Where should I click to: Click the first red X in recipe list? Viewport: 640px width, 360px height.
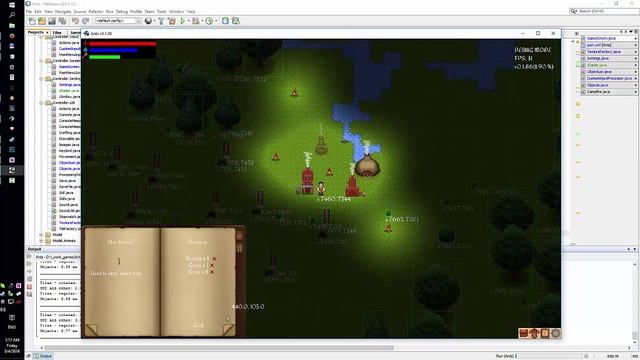point(214,259)
